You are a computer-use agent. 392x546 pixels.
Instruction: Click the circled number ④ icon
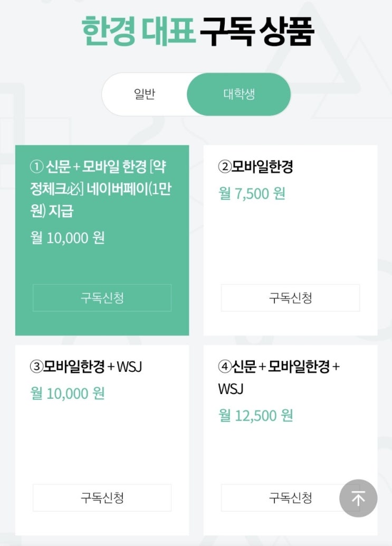pos(224,367)
